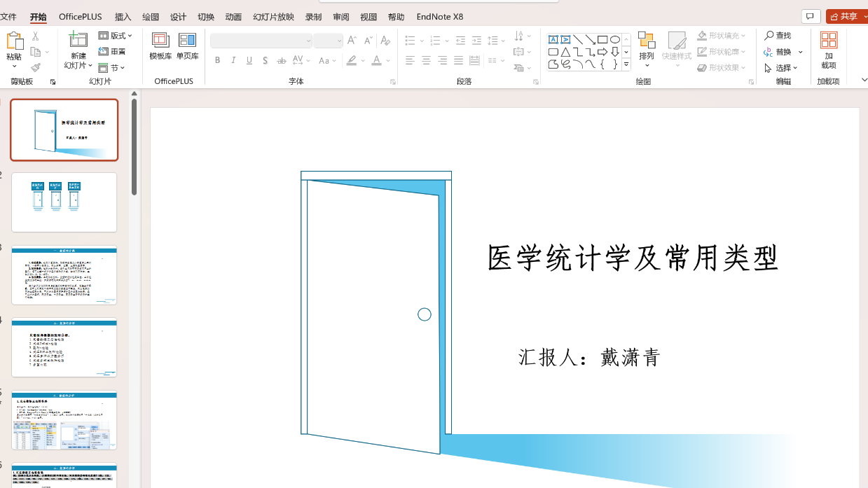The image size is (868, 488).
Task: Align text right in the paragraph group
Action: 442,61
